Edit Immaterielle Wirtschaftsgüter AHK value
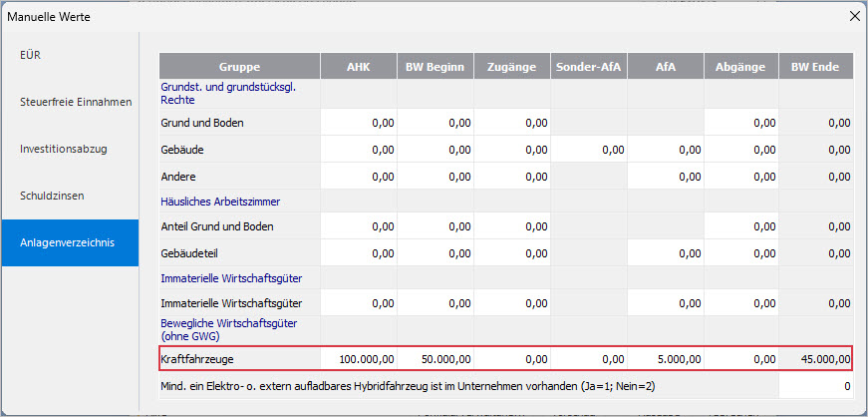Image resolution: width=868 pixels, height=417 pixels. pos(358,302)
